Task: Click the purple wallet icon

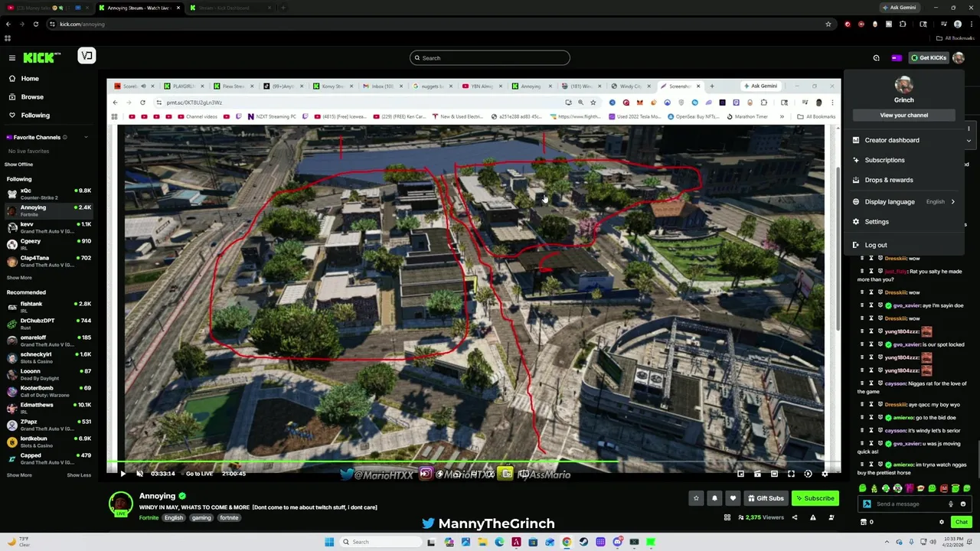Action: [897, 58]
